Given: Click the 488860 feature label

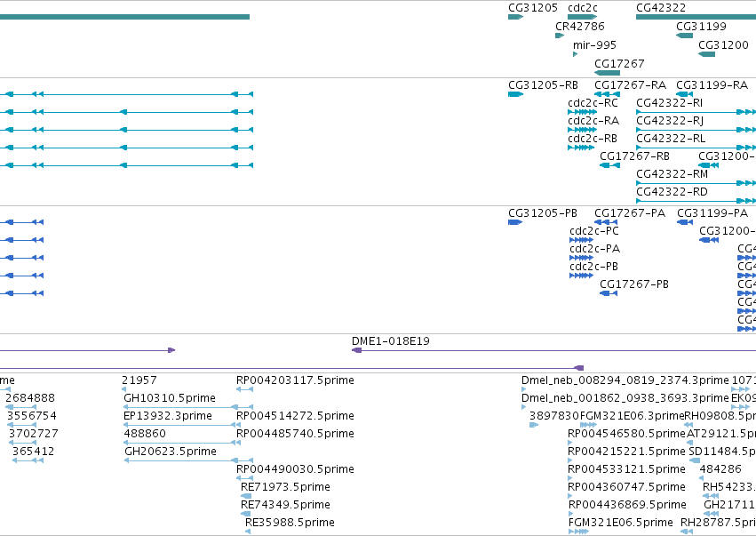Looking at the screenshot, I should 145,433.
